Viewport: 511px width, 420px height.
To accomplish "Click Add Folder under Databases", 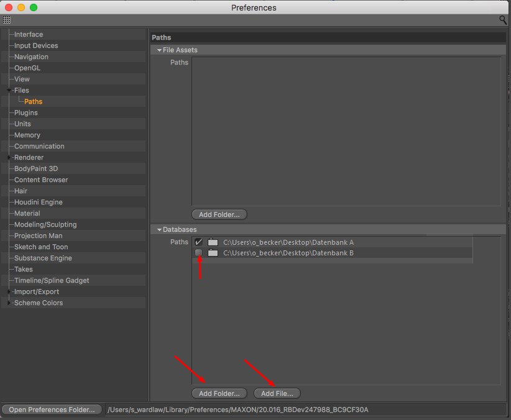I will tap(219, 393).
